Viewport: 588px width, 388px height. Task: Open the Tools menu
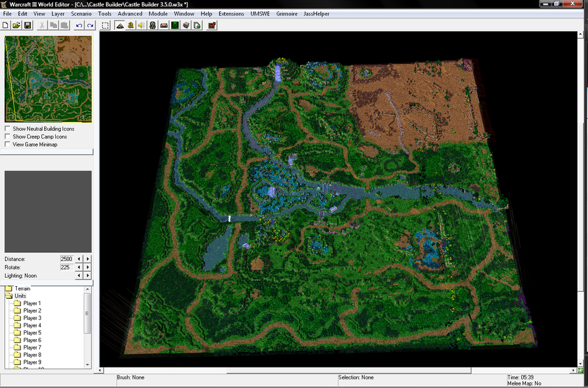[105, 14]
